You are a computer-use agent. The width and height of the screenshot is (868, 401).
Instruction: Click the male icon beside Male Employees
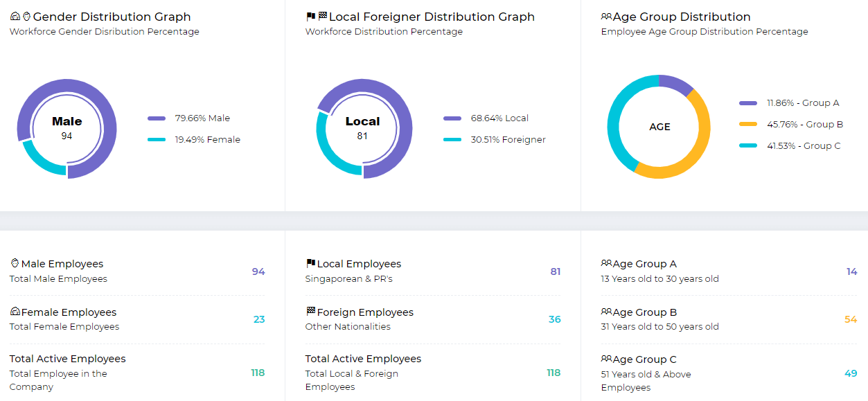(x=14, y=262)
